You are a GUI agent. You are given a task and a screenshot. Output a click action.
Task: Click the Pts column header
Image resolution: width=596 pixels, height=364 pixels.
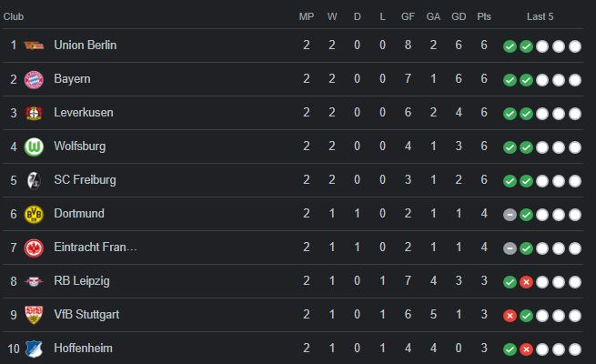[x=484, y=16]
